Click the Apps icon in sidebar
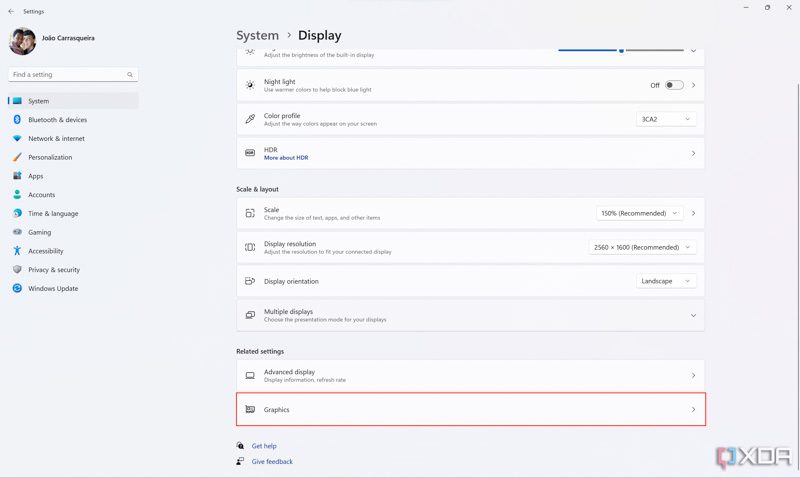The height and width of the screenshot is (478, 800). 17,176
